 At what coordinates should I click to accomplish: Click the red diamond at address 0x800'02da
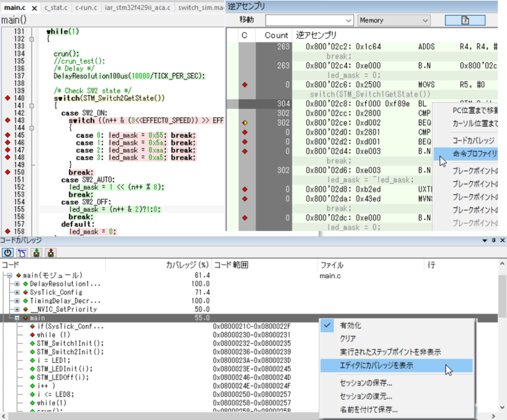click(245, 199)
